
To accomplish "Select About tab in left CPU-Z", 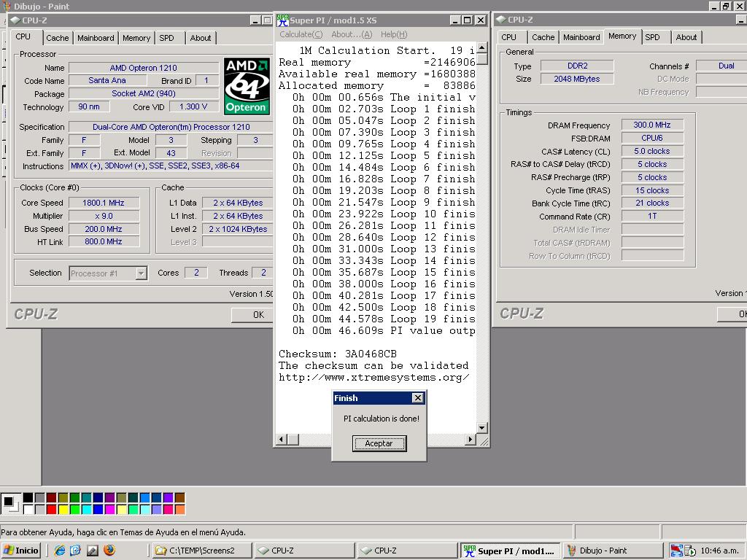I will pos(201,38).
